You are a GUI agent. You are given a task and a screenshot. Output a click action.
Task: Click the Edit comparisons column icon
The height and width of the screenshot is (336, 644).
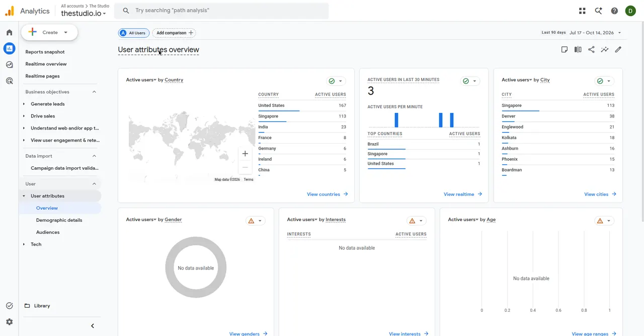click(578, 49)
